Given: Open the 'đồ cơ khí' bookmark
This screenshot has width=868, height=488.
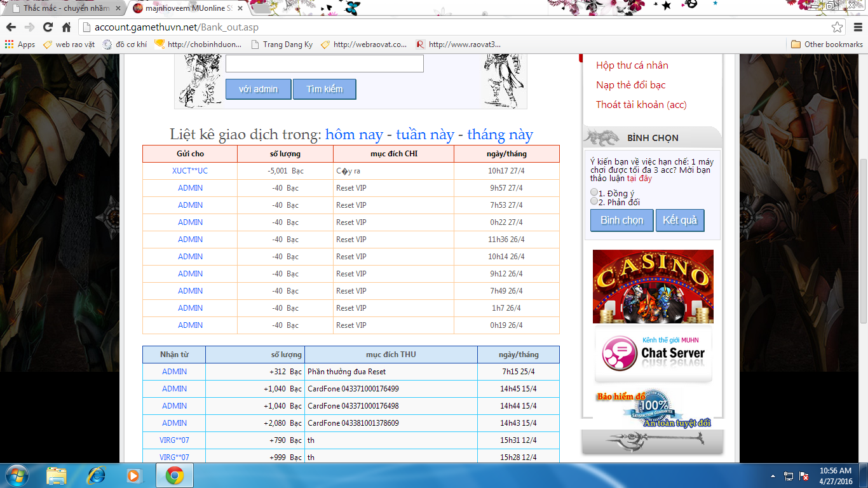Looking at the screenshot, I should tap(125, 44).
